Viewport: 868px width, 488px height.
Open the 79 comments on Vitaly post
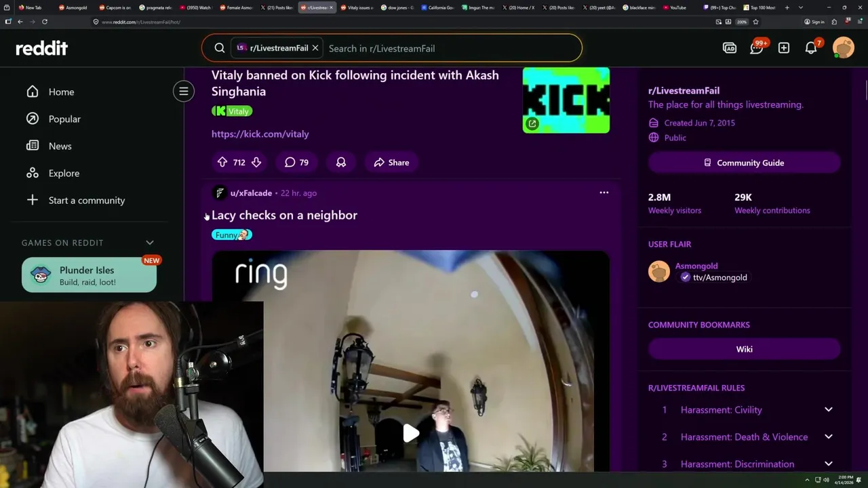(x=296, y=163)
